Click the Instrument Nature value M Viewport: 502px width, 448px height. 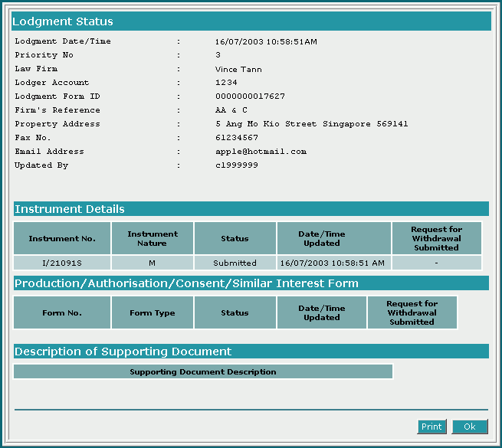tap(152, 263)
